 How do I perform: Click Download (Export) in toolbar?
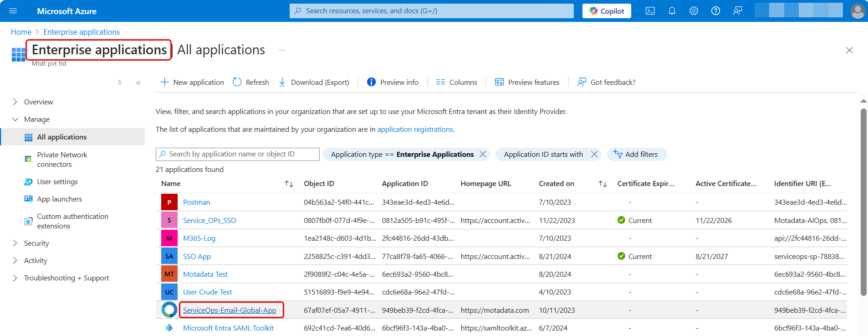[314, 82]
